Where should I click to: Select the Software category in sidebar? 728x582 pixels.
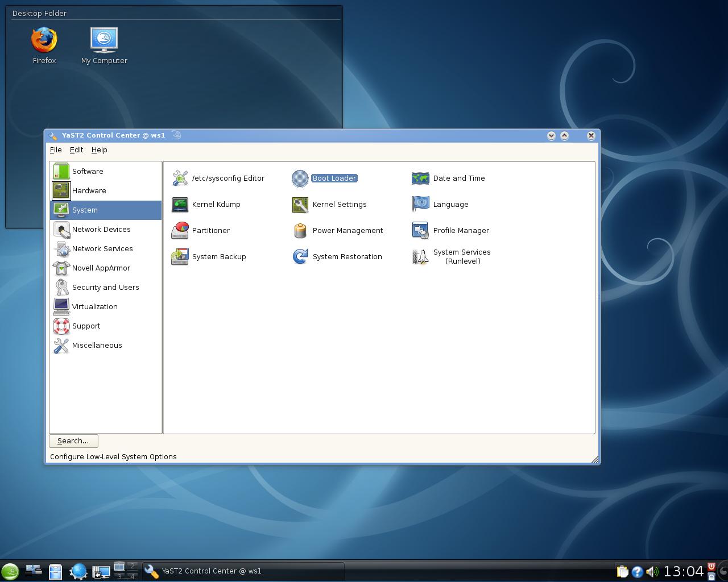coord(106,171)
